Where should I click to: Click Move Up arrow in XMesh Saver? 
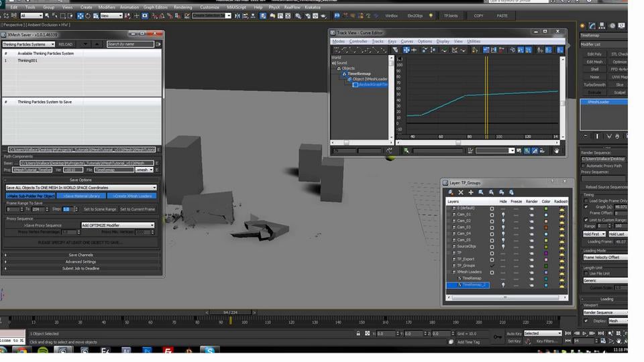97,44
